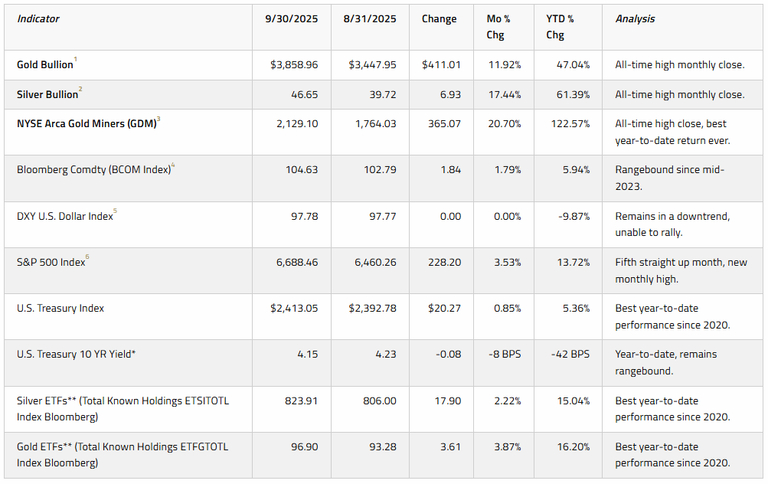Open footnote 3 next to NYSE Arca Gold Miners
Viewport: 768px width, 484px height.
[x=159, y=119]
